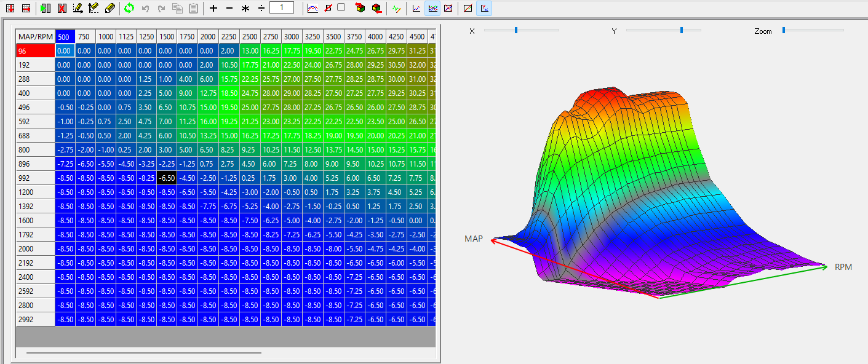Click the black highlighted -6.50 cell
Screen dimensions: 868x364
[167, 178]
